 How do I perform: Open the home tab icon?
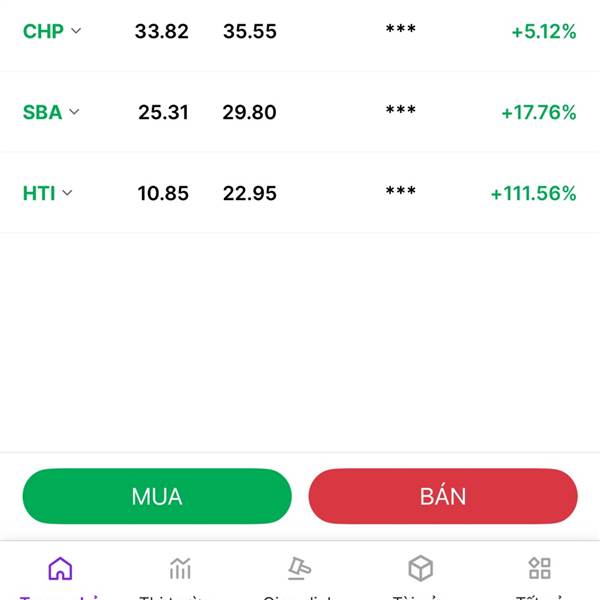coord(60,568)
